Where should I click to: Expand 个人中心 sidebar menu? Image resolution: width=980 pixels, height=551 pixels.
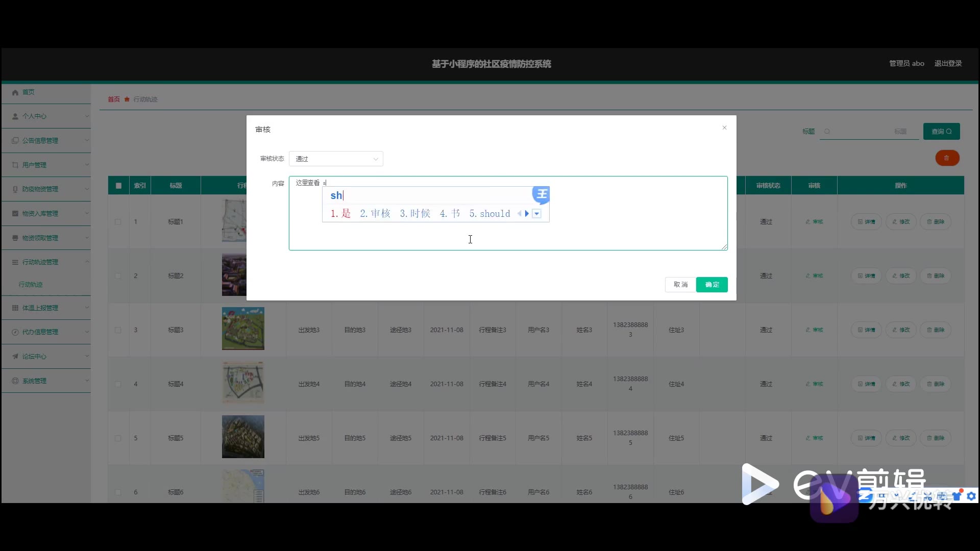(46, 116)
